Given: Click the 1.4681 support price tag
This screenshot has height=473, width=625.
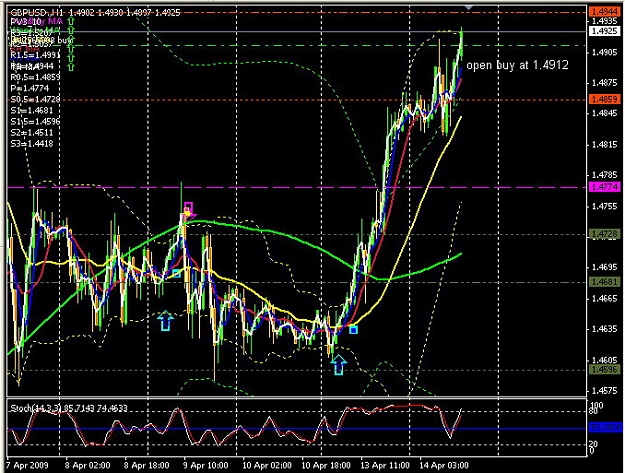Looking at the screenshot, I should [605, 282].
